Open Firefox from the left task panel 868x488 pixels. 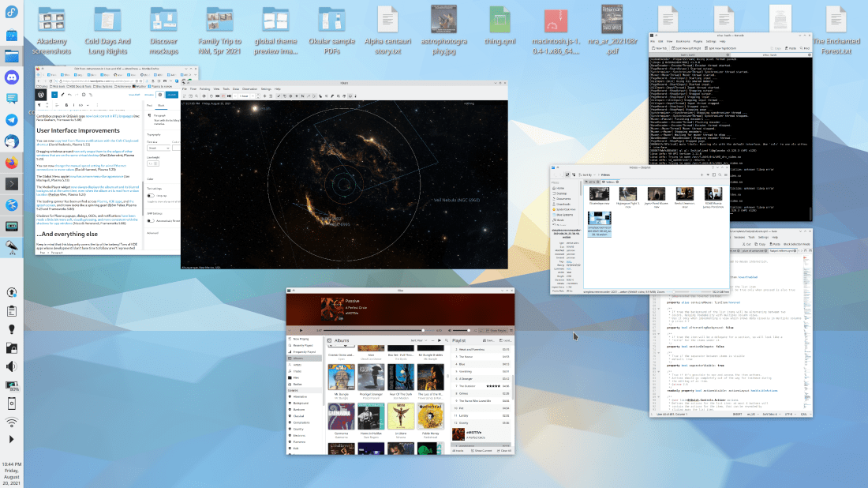point(12,163)
